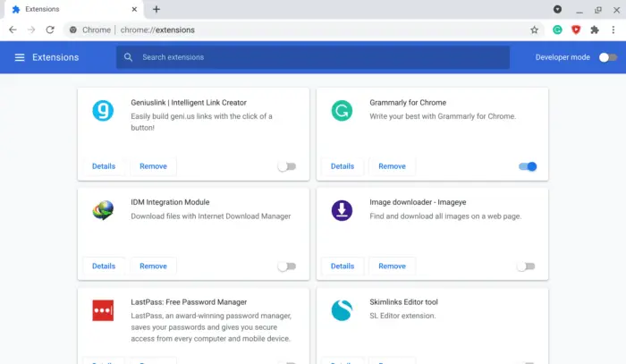Click the Grammarly for Chrome title text
626x364 pixels.
[408, 103]
